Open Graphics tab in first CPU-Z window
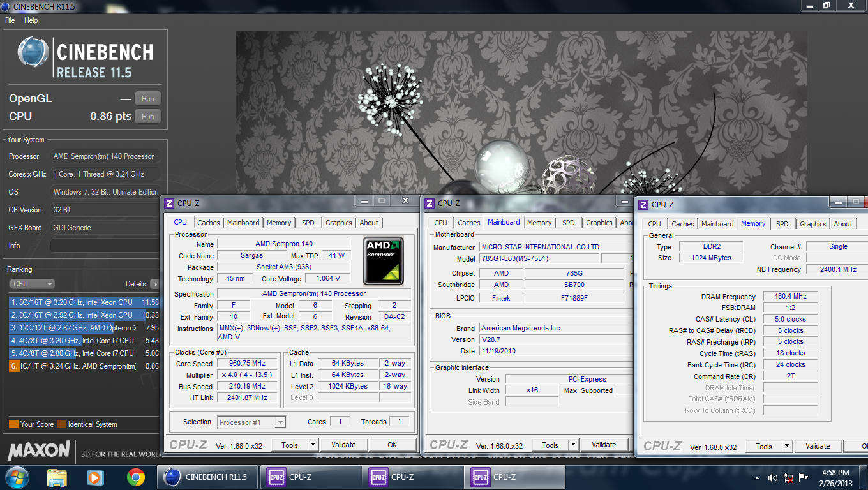This screenshot has width=868, height=490. [339, 223]
